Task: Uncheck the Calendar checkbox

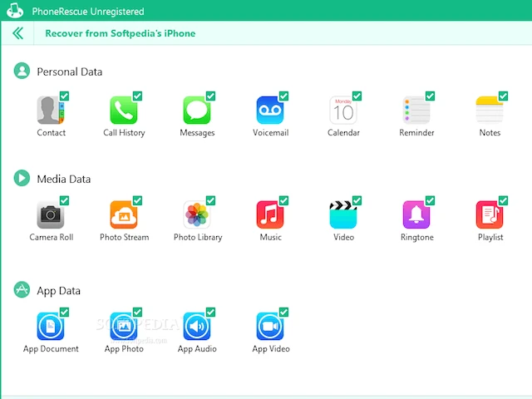Action: [x=357, y=96]
